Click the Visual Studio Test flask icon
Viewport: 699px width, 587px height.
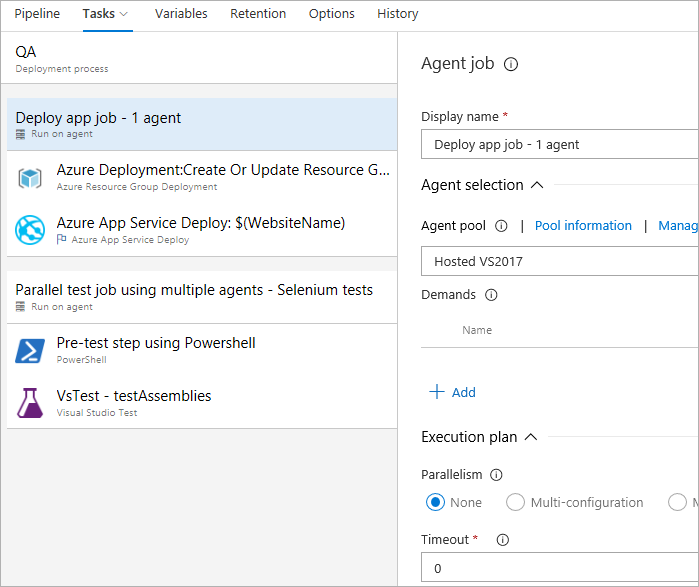tap(30, 403)
